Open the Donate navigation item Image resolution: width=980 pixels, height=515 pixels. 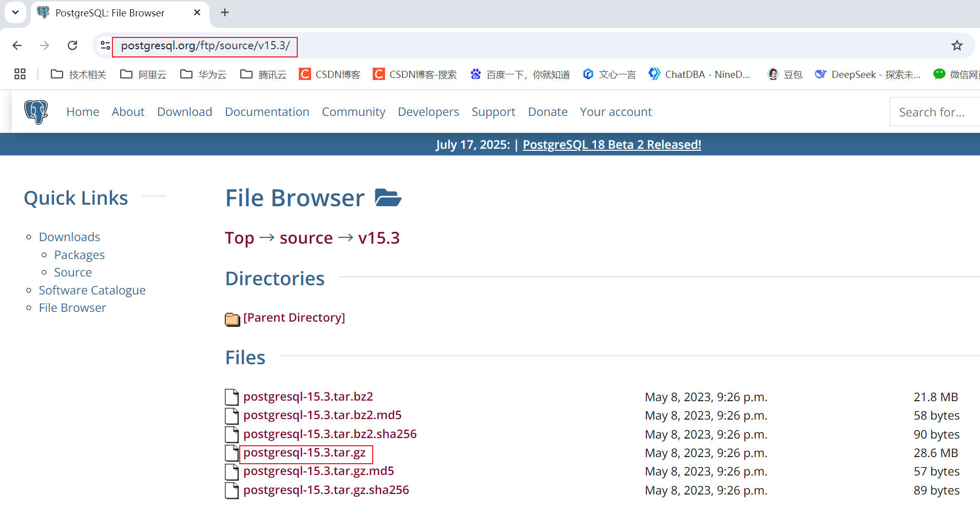tap(548, 112)
